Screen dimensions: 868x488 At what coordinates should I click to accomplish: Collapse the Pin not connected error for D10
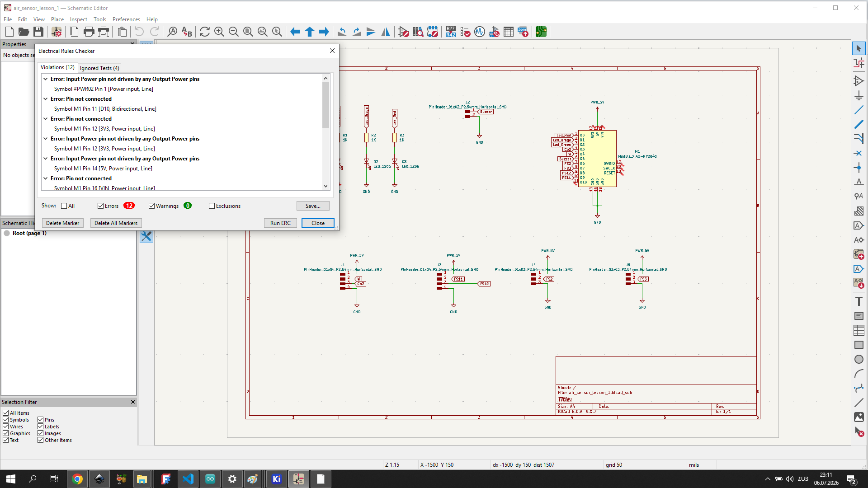coord(46,99)
